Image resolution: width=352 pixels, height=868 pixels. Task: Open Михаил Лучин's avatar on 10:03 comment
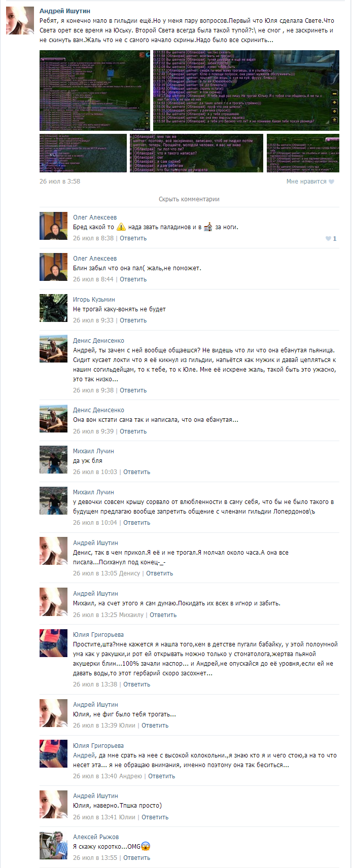53,460
